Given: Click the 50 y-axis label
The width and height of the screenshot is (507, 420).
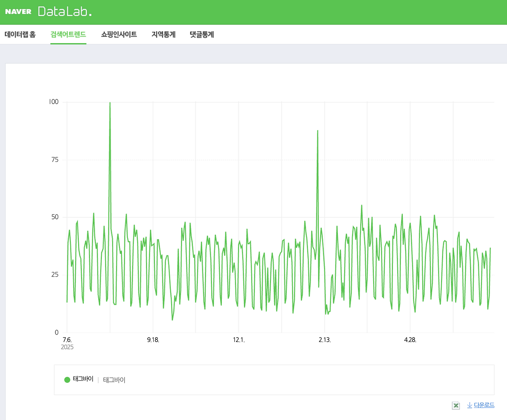Looking at the screenshot, I should point(55,217).
